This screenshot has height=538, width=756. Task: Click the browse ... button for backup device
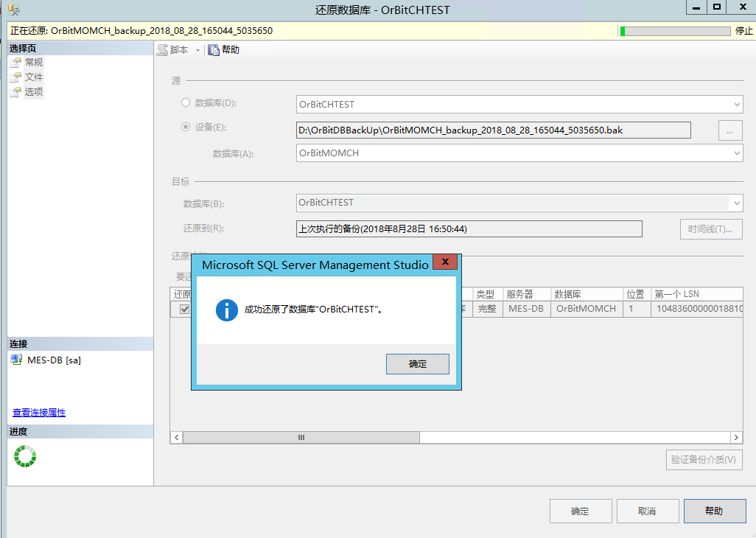pos(729,130)
